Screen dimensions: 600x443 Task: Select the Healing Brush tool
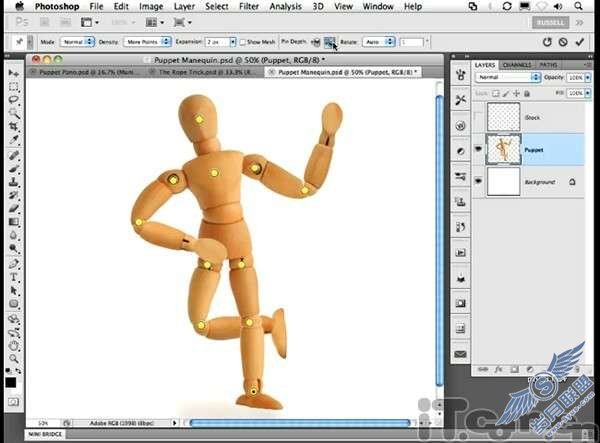14,156
